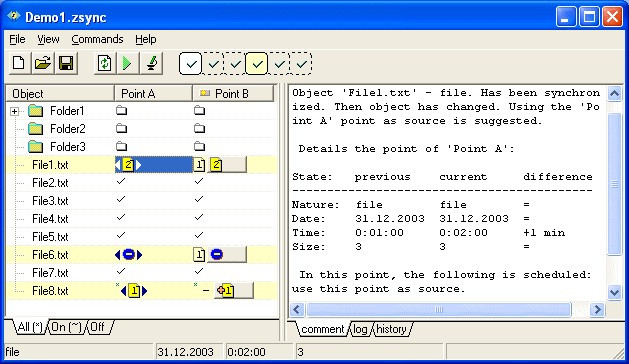Open the File menu
This screenshot has height=364, width=629.
point(17,39)
